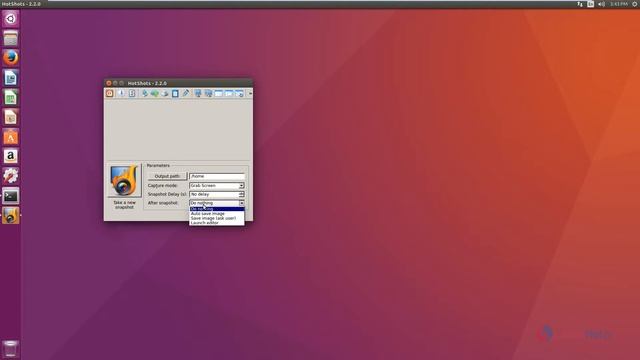
Task: Click the single monitor grab screen icon
Action: click(198, 93)
